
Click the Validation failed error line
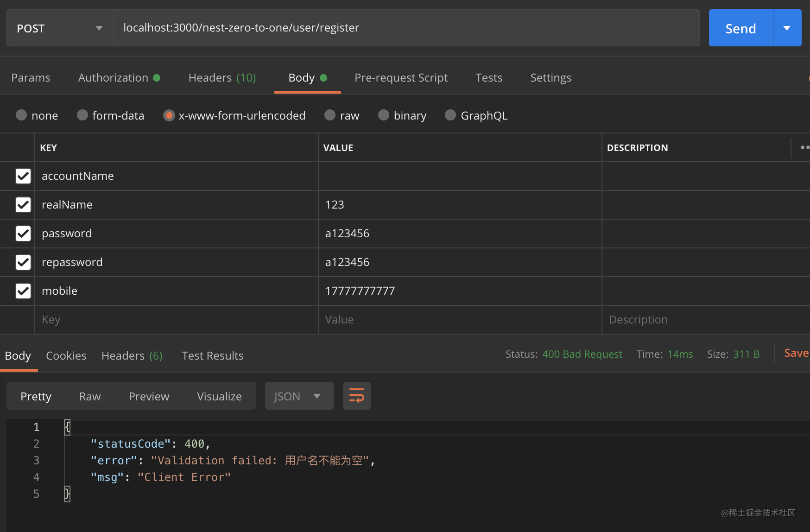click(233, 461)
